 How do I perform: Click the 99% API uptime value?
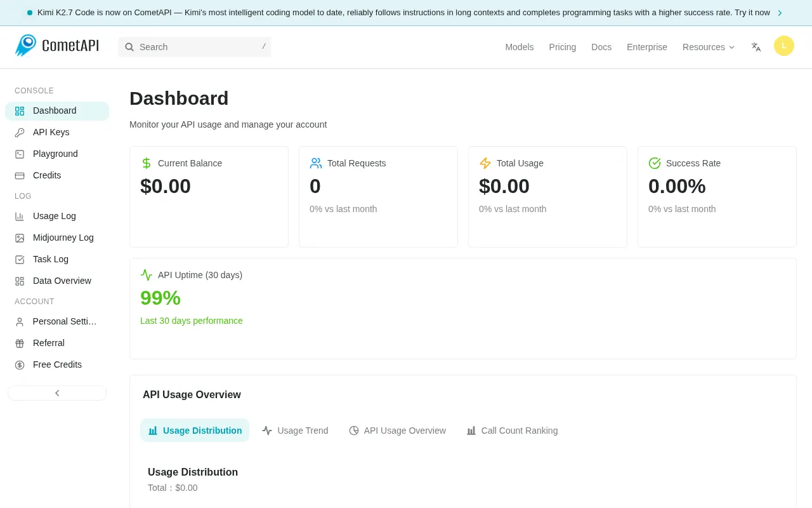pyautogui.click(x=160, y=298)
